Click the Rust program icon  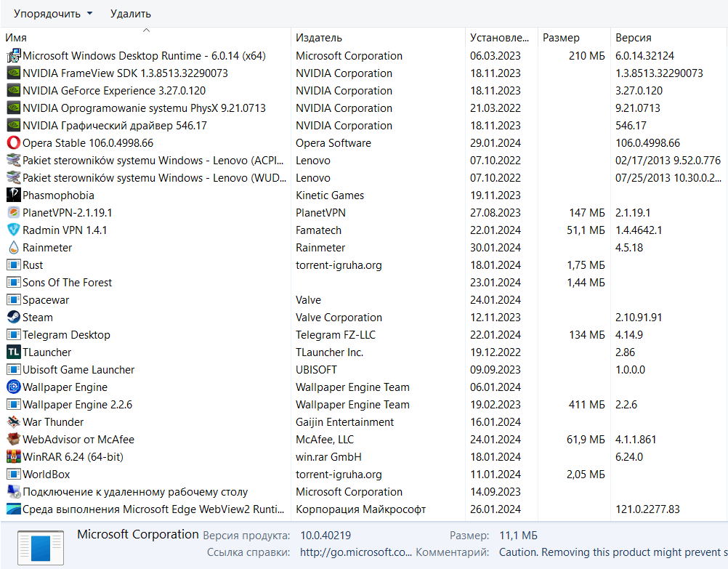point(14,265)
